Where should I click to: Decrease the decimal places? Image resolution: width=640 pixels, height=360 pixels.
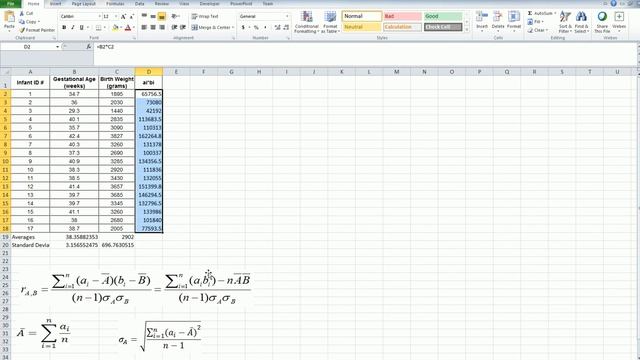pos(286,27)
